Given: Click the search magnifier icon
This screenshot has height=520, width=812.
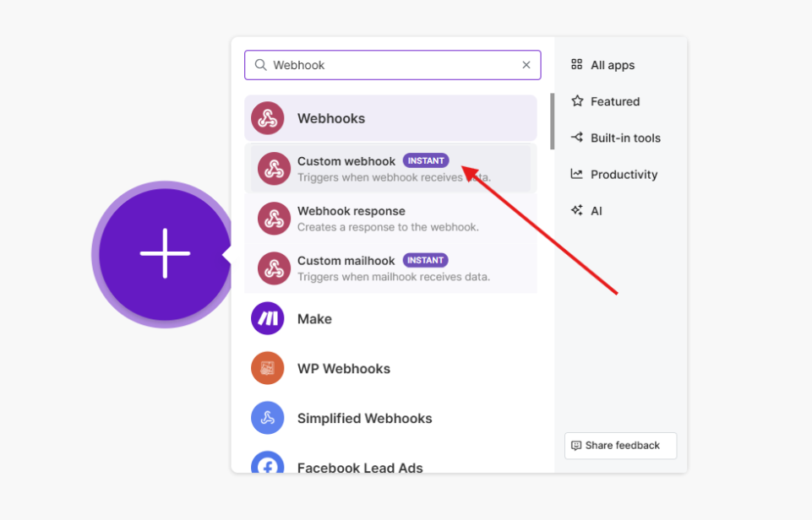Looking at the screenshot, I should (x=260, y=65).
